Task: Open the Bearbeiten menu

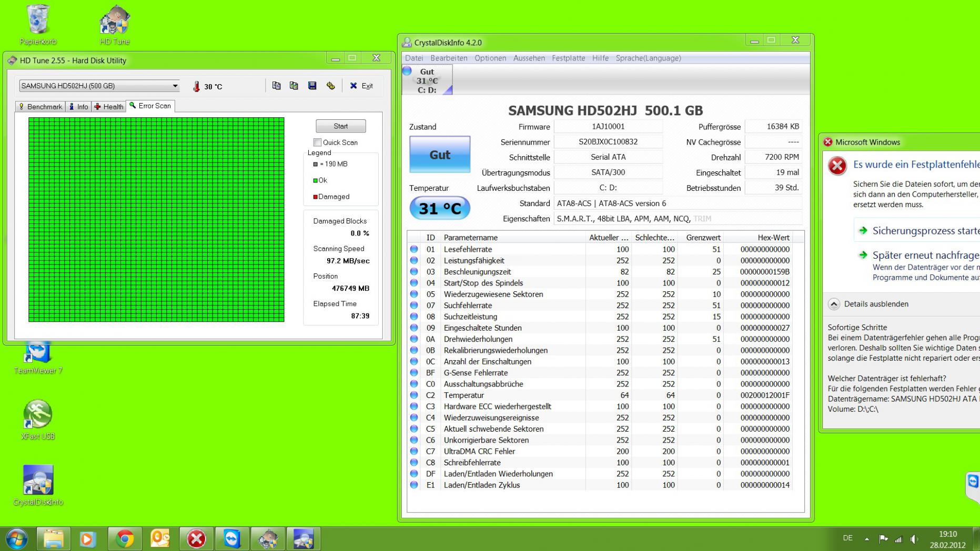Action: coord(449,58)
